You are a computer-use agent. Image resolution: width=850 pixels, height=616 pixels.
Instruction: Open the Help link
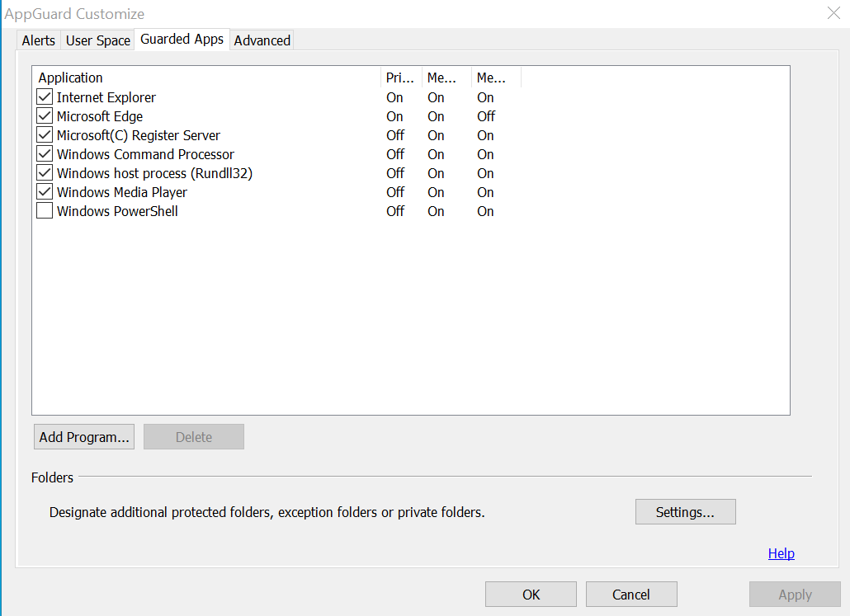782,553
